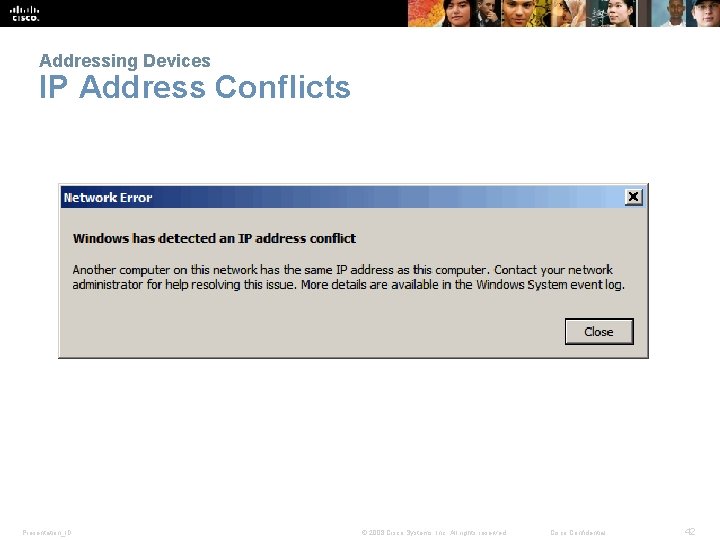Click the white headscarf photo in banner
The height and width of the screenshot is (540, 720).
click(568, 13)
